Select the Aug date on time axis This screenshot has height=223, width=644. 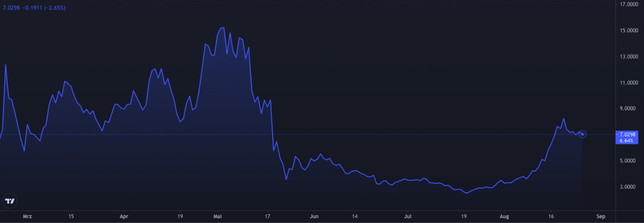[504, 217]
